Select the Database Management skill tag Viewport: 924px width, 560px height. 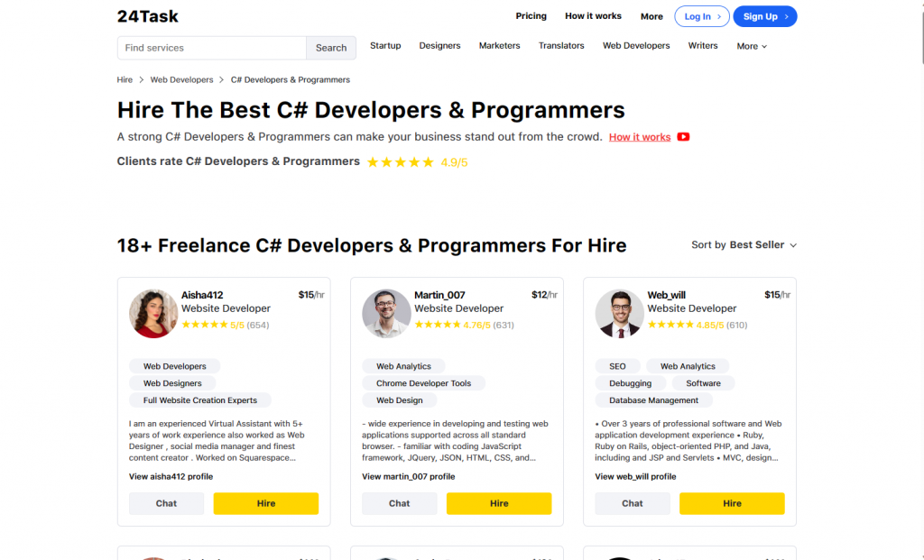point(653,399)
